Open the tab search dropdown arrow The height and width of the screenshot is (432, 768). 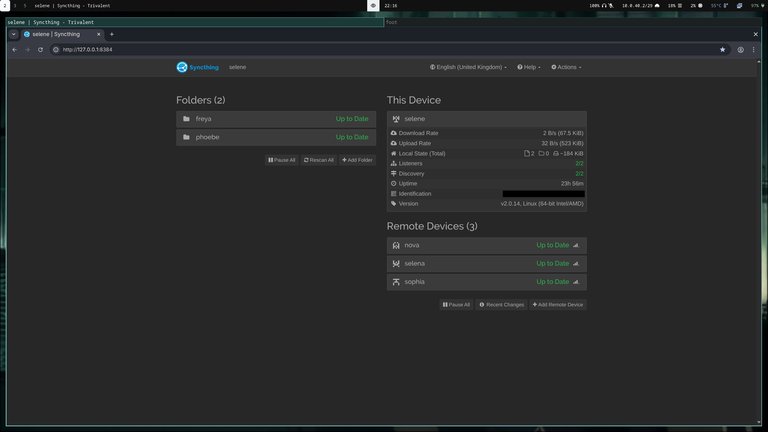click(x=13, y=34)
